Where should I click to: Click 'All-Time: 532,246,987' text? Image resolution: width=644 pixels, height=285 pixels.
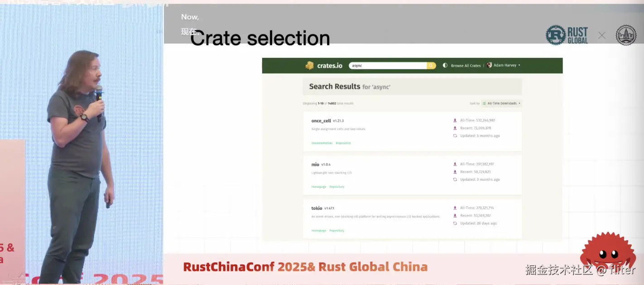click(x=477, y=120)
